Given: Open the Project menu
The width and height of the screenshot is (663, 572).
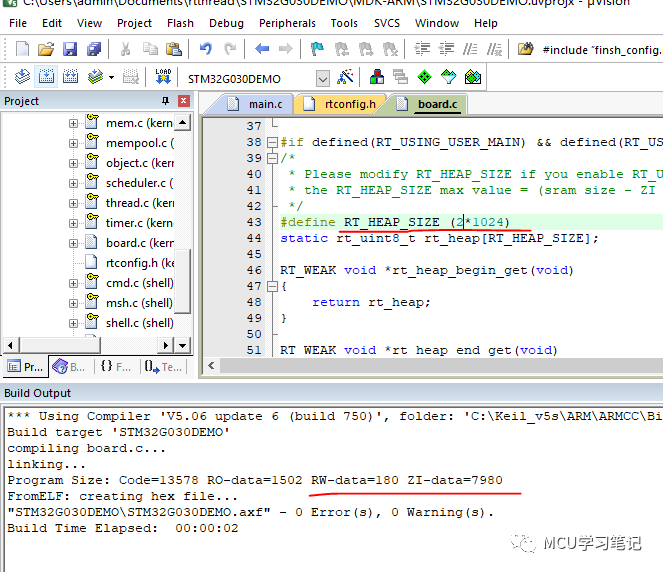Looking at the screenshot, I should tap(134, 23).
